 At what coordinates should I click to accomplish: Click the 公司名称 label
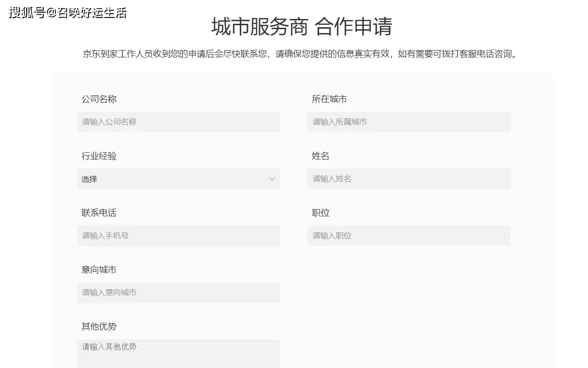tap(99, 99)
